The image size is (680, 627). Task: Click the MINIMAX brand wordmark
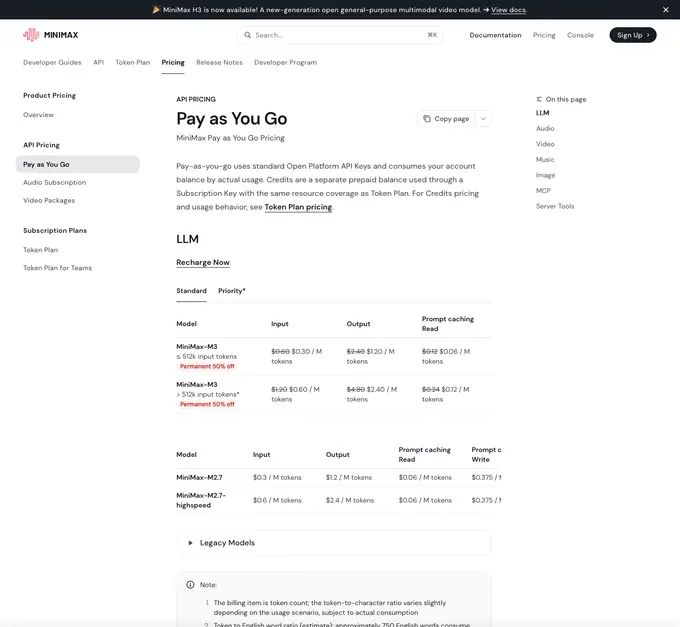[x=61, y=35]
